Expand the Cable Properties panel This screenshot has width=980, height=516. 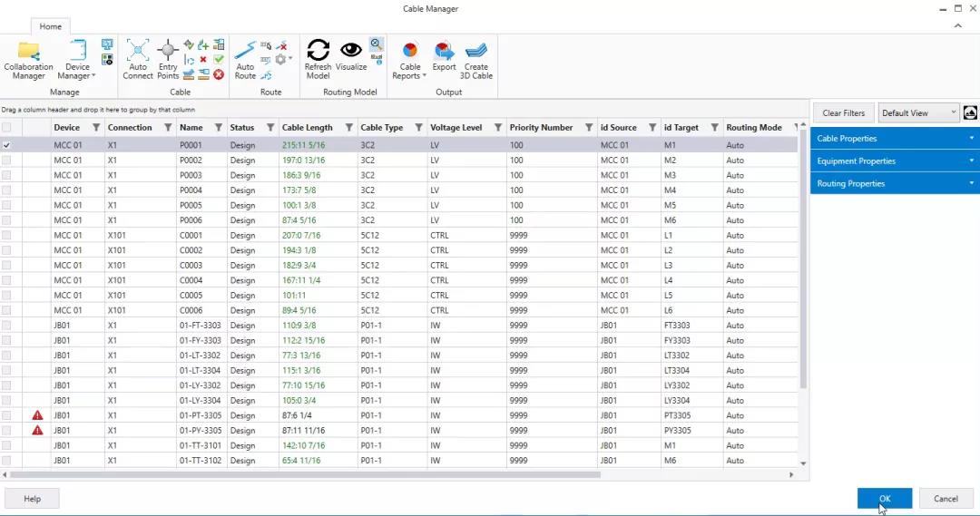(895, 138)
